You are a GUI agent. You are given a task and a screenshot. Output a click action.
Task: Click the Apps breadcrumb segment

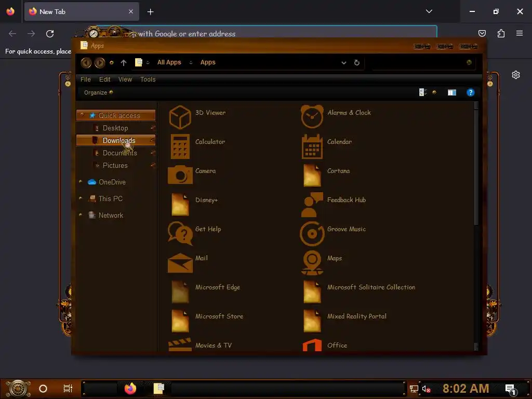[208, 62]
